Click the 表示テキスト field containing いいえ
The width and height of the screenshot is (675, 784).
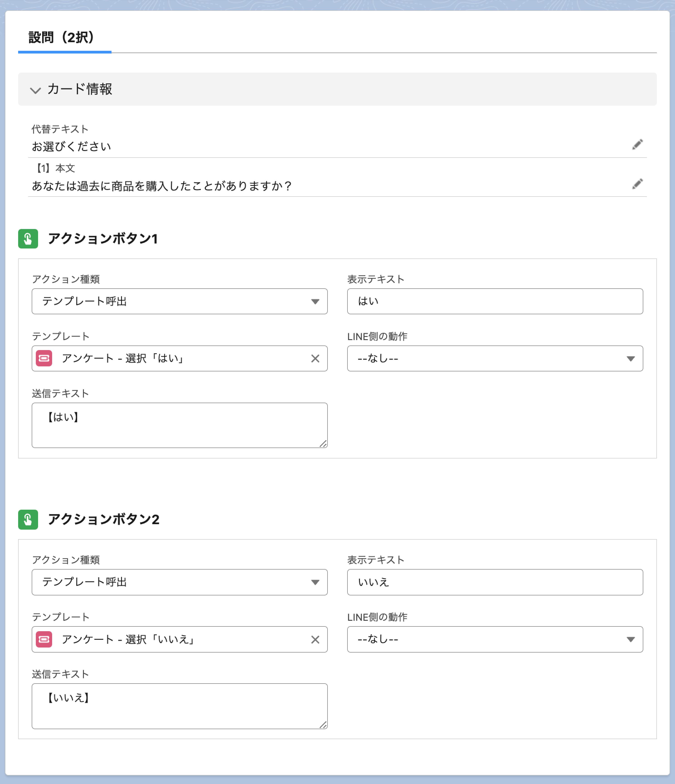(495, 582)
